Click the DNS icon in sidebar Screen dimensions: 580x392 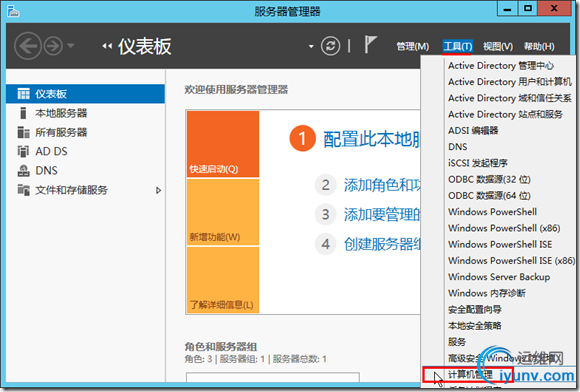23,170
